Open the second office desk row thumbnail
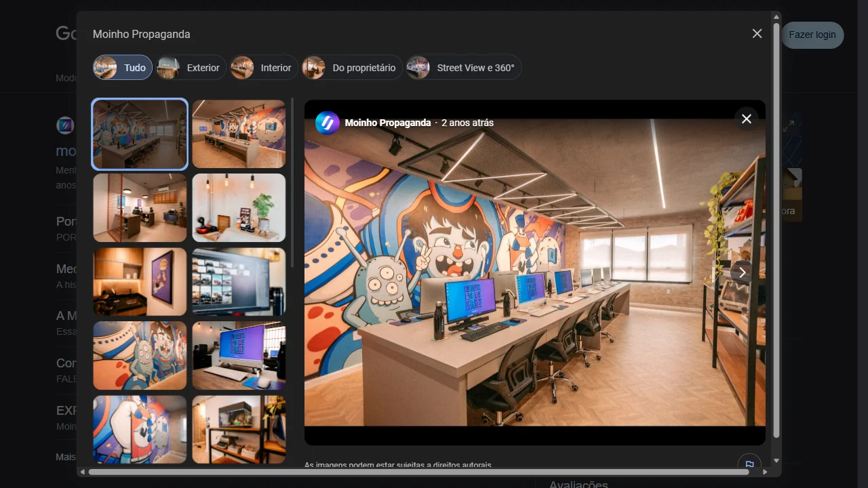The width and height of the screenshot is (868, 488). tap(239, 134)
